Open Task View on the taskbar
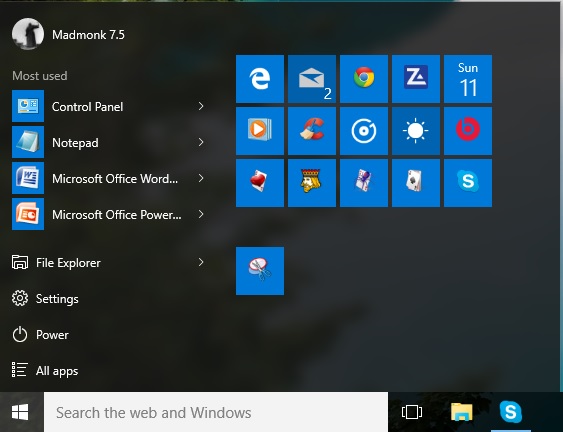The width and height of the screenshot is (563, 432). click(x=412, y=412)
